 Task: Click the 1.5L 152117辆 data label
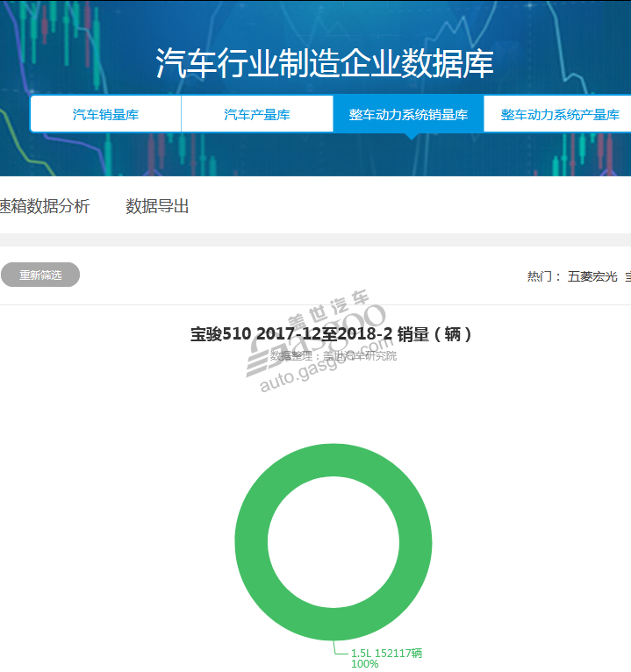coord(386,654)
